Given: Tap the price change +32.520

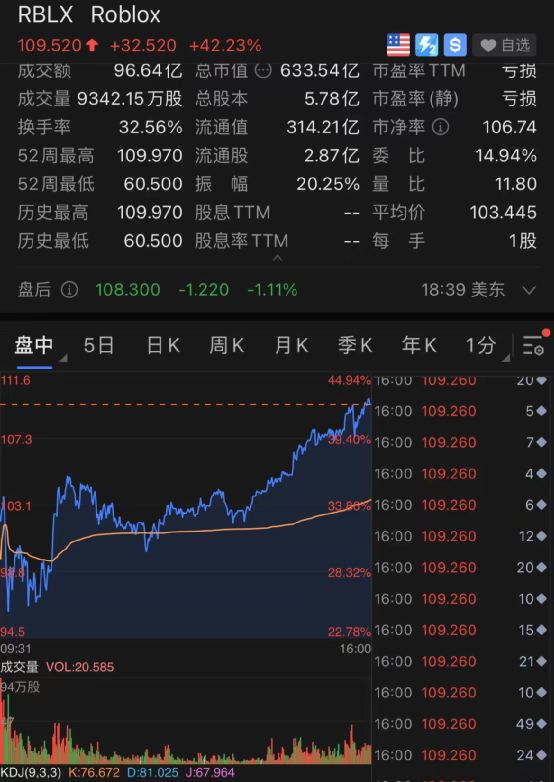Looking at the screenshot, I should (143, 46).
